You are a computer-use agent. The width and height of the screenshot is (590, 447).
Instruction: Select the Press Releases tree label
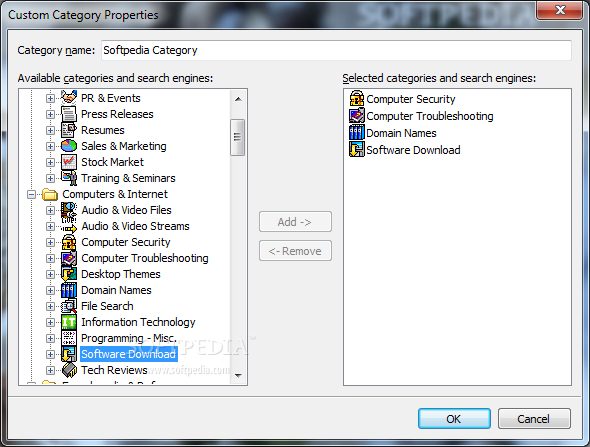[x=117, y=114]
